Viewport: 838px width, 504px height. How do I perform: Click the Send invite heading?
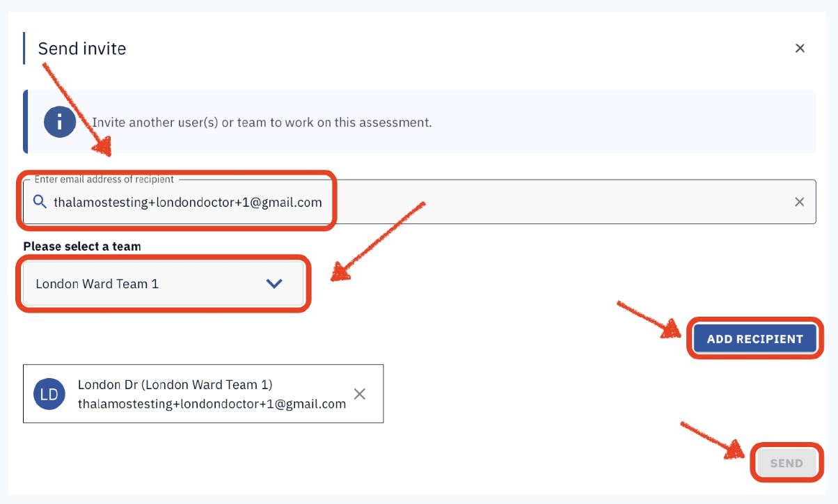click(x=82, y=49)
